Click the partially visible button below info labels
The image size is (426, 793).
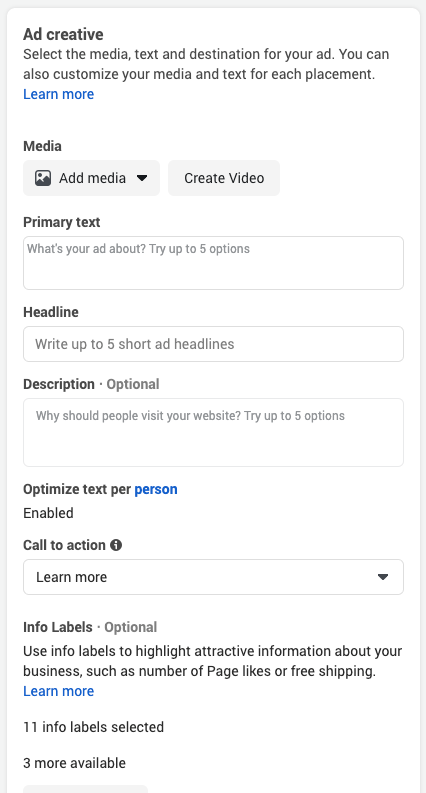pyautogui.click(x=86, y=789)
